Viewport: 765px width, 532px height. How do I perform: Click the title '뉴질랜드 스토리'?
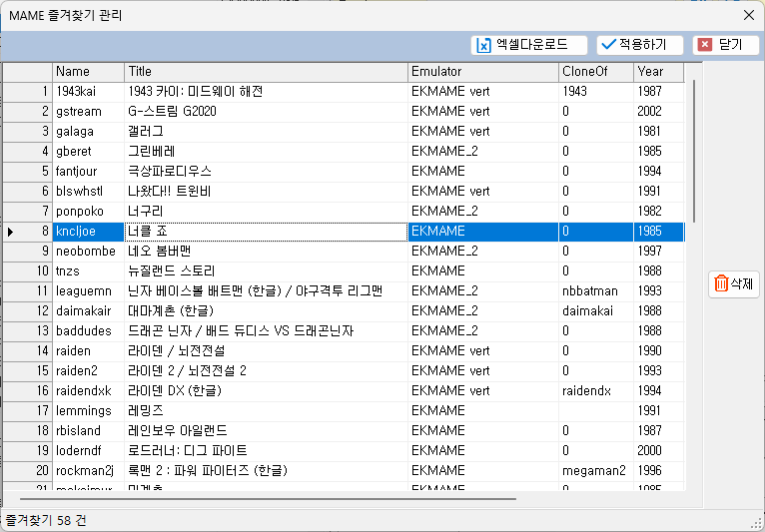coord(171,271)
